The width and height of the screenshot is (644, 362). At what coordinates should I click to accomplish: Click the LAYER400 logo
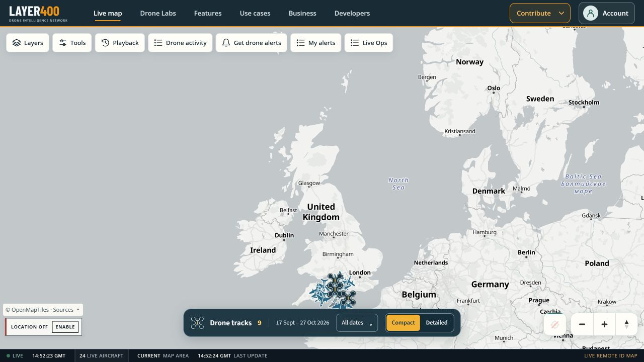point(38,13)
